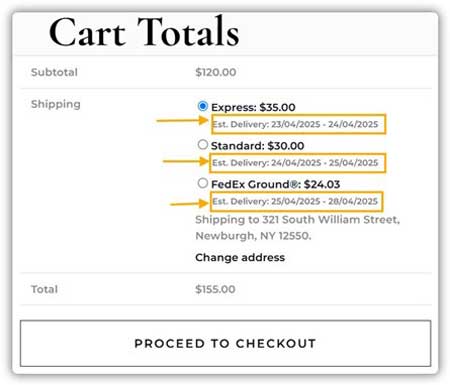Viewport: 450px width, 385px height.
Task: Click the Standard estimated delivery 24/04/2025 text
Action: tap(295, 163)
